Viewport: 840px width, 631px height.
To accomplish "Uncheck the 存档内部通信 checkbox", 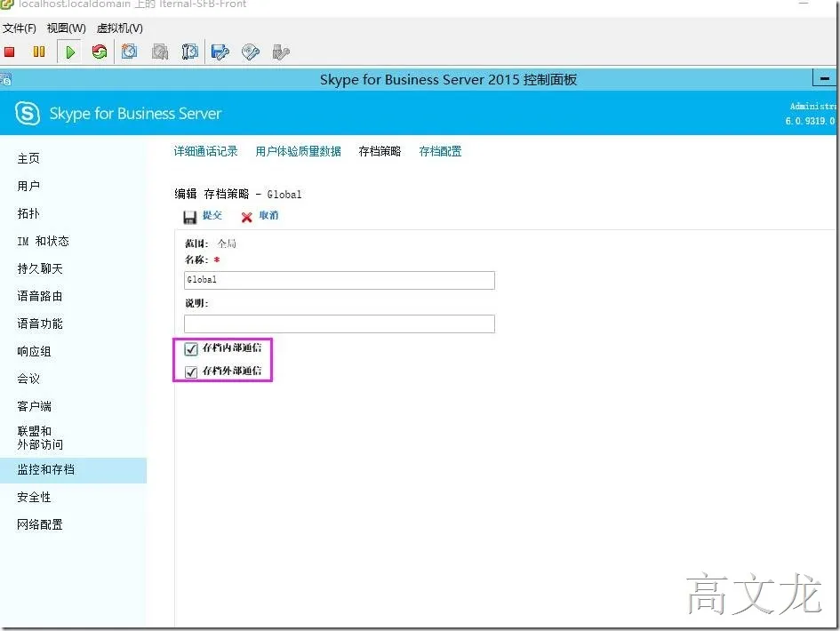I will pyautogui.click(x=191, y=349).
